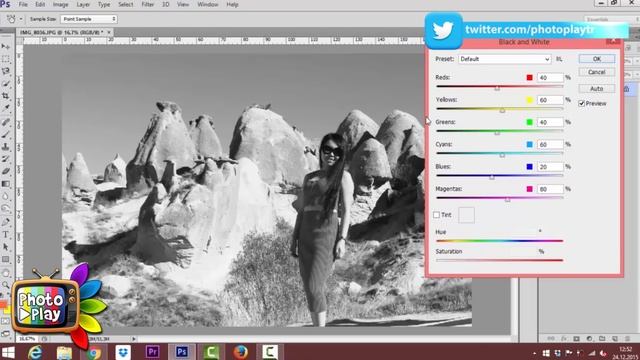
Task: Open preset options menu icon beside Preset
Action: 559,59
